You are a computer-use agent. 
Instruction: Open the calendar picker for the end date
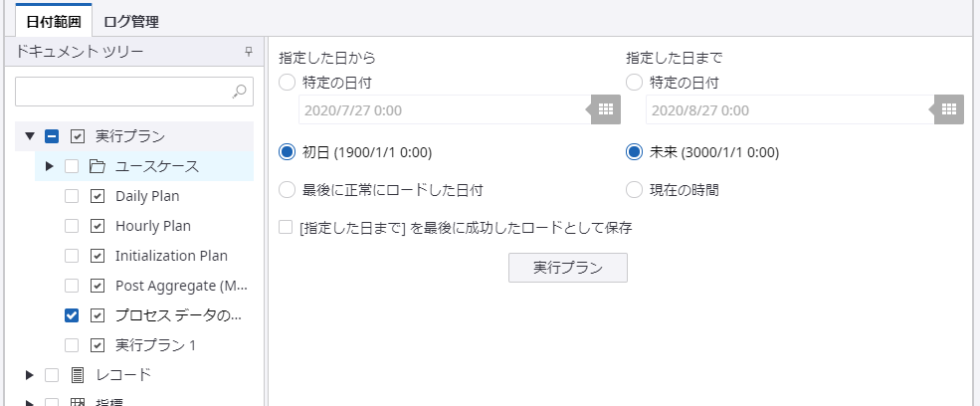click(949, 109)
